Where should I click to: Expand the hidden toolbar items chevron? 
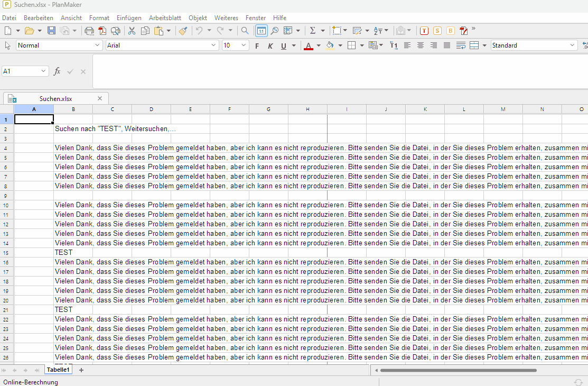coord(473,29)
